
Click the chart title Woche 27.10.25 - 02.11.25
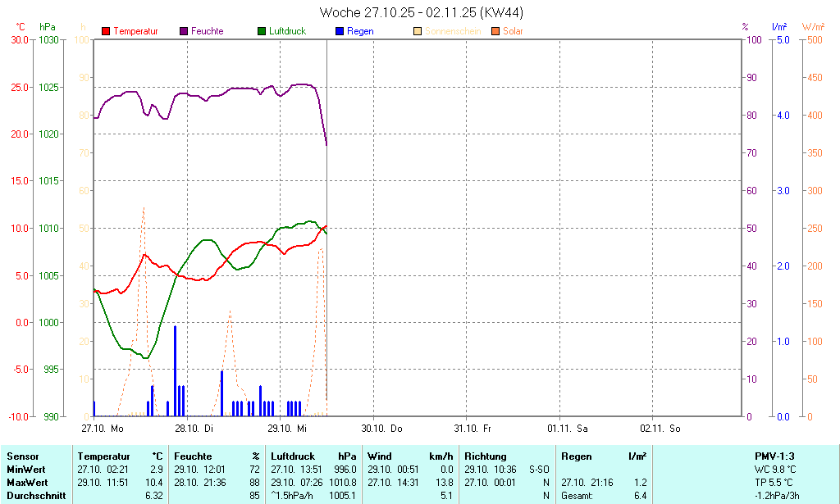click(421, 12)
